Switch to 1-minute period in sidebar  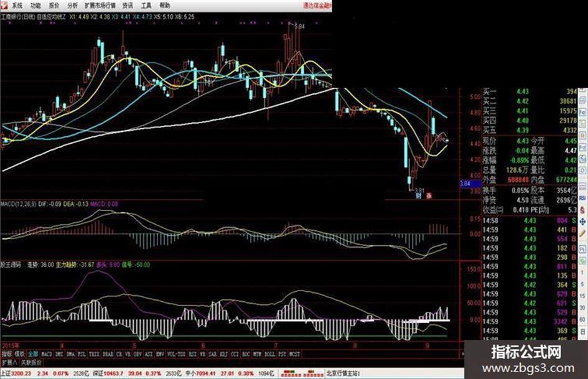click(582, 273)
